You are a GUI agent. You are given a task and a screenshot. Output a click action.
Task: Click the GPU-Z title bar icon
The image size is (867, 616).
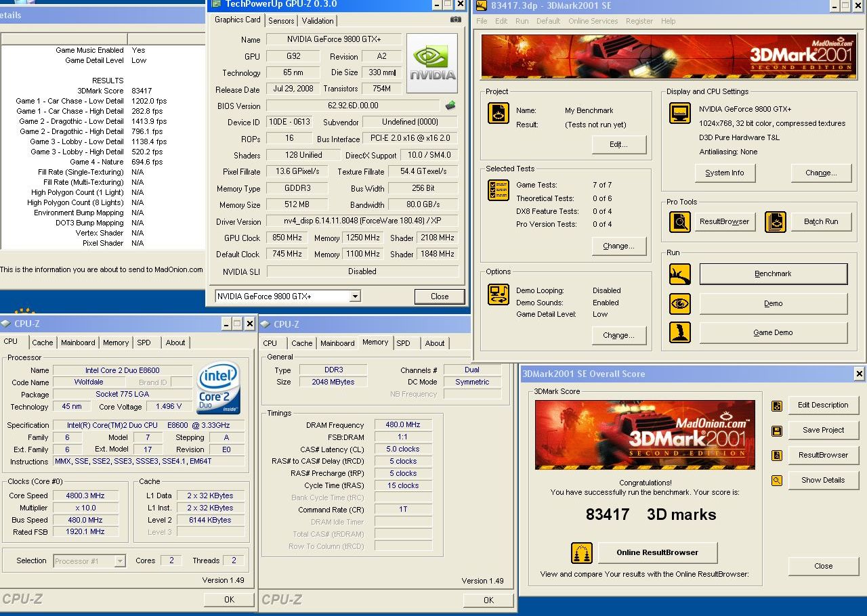[x=216, y=4]
